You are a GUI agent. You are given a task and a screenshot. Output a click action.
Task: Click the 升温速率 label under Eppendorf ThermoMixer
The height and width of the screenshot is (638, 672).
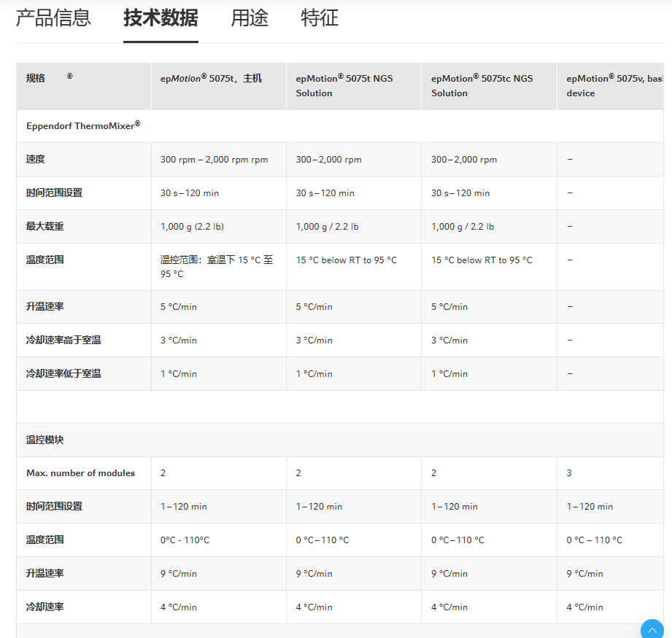[x=45, y=306]
